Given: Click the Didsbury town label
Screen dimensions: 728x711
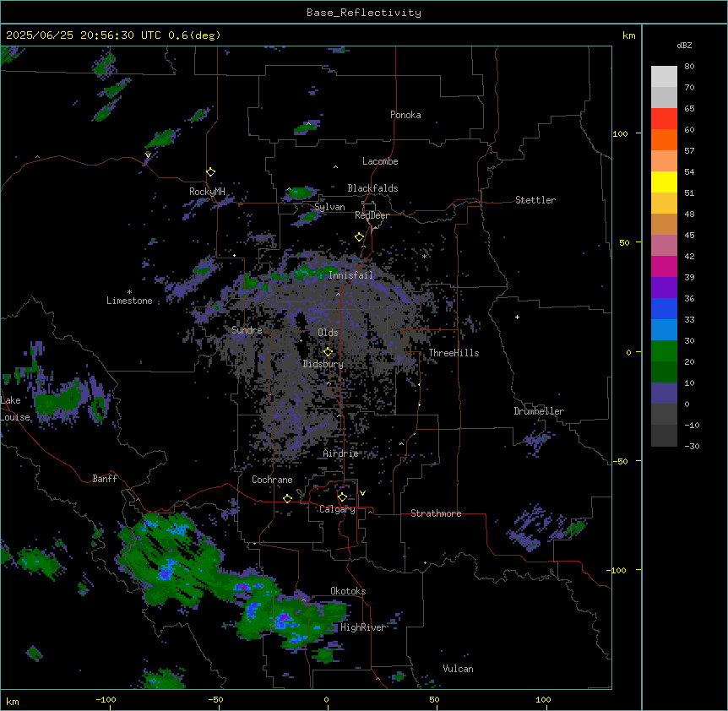Looking at the screenshot, I should [323, 364].
